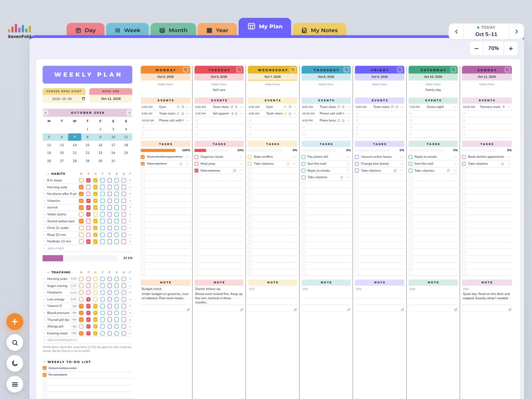Zoom out with the minus button
This screenshot has width=532, height=399.
coord(477,48)
